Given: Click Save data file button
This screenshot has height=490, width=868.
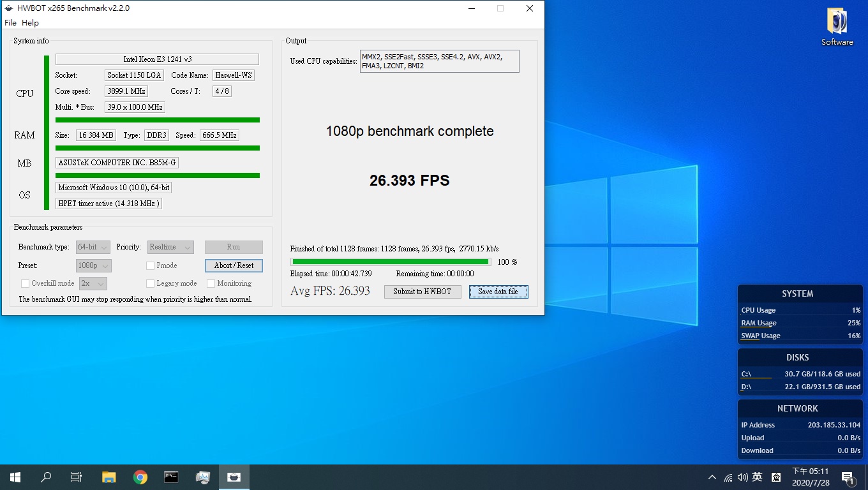Looking at the screenshot, I should point(498,292).
